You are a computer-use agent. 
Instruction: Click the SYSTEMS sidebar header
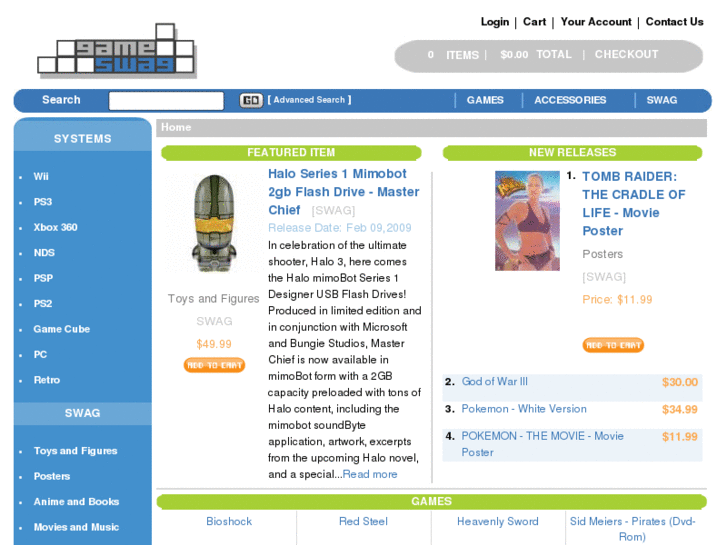point(83,139)
